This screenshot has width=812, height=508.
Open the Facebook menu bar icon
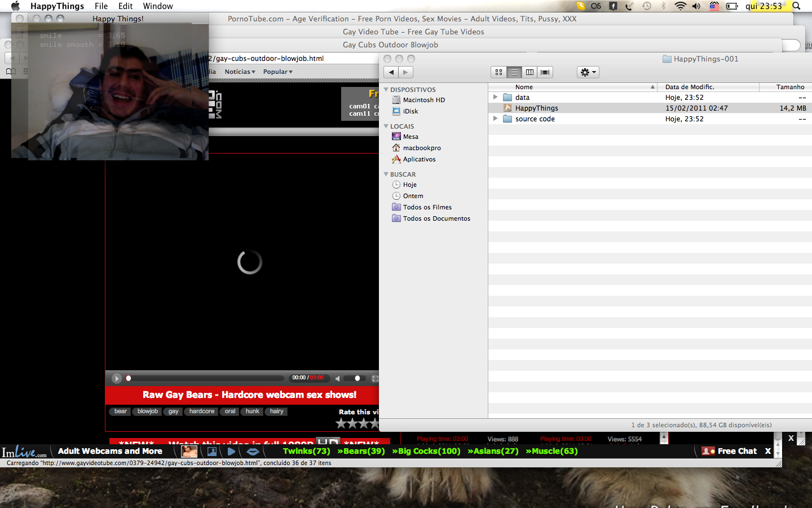click(x=613, y=6)
